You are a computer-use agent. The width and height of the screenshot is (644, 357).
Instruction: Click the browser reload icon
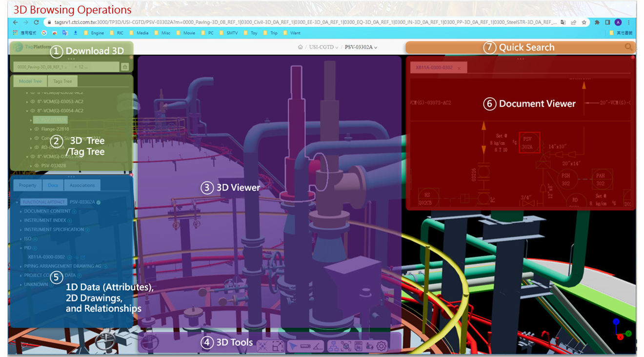(x=36, y=22)
